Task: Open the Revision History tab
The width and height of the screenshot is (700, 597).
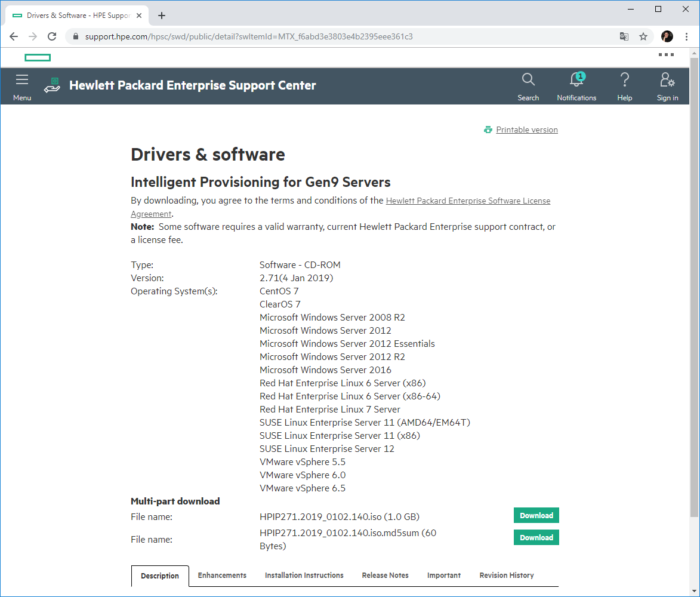Action: (x=507, y=575)
